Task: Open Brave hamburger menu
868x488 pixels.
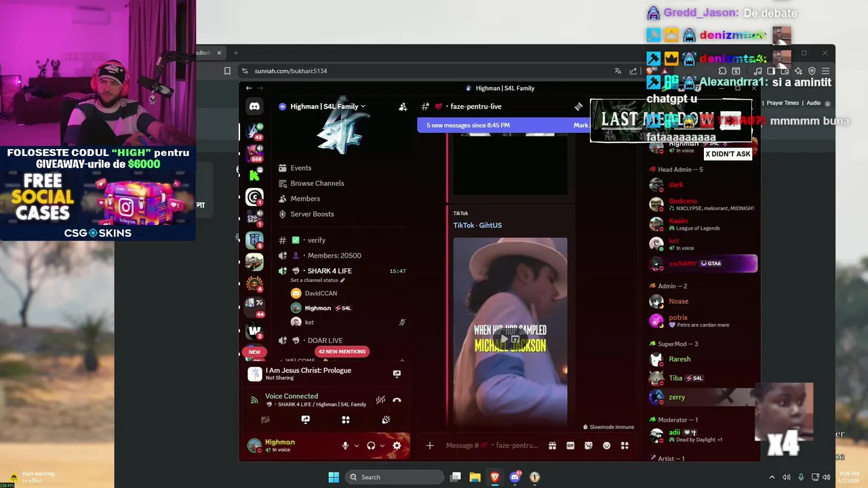Action: pyautogui.click(x=825, y=70)
